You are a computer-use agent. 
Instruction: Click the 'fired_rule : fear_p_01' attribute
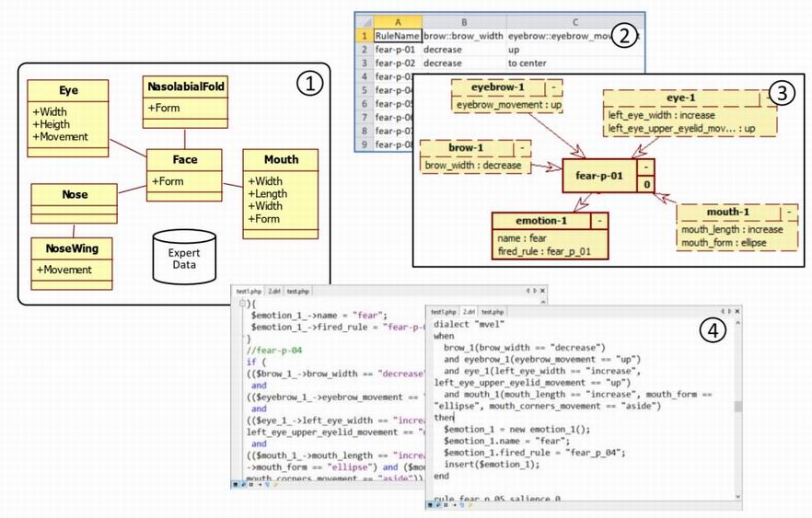tap(544, 251)
